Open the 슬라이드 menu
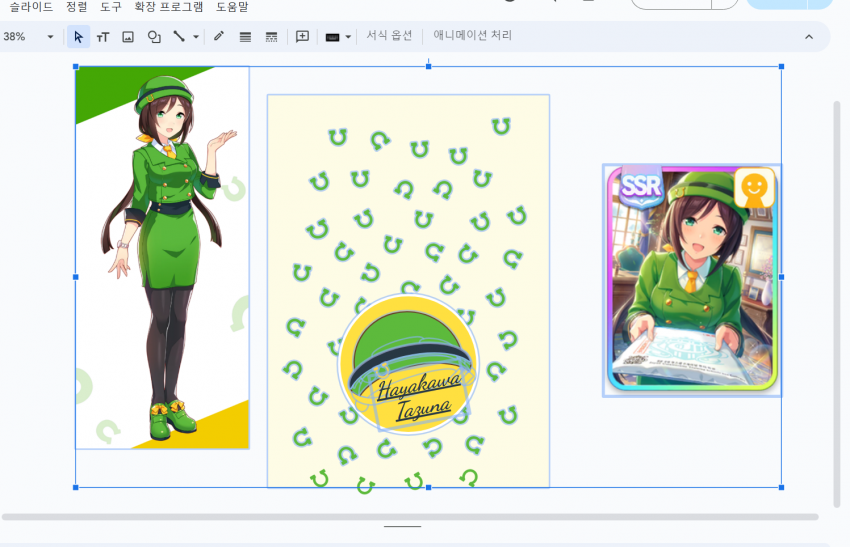Viewport: 850px width, 547px height. tap(31, 7)
